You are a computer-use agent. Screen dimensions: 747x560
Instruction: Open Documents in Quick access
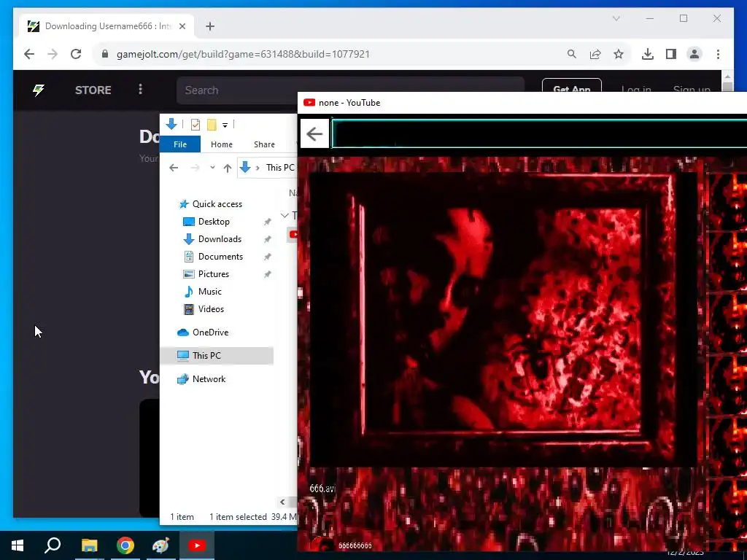pyautogui.click(x=220, y=257)
